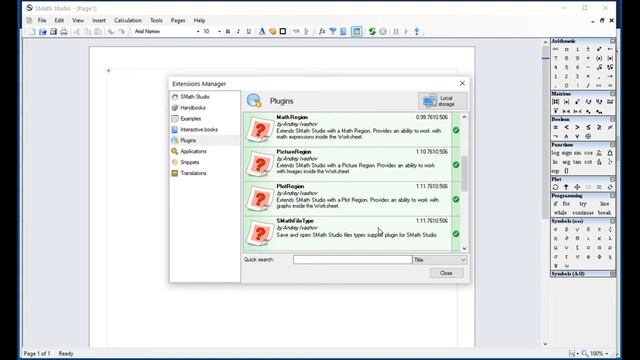Click the Save toolbar icon
Image resolution: width=640 pixels, height=360 pixels.
pyautogui.click(x=53, y=31)
